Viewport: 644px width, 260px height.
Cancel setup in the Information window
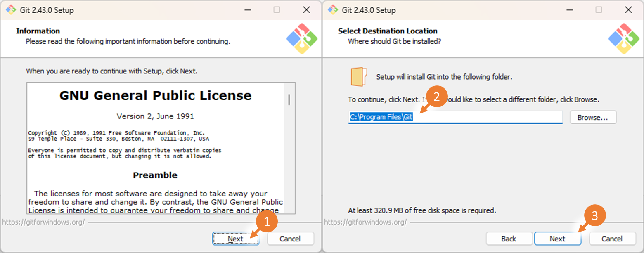pos(290,239)
